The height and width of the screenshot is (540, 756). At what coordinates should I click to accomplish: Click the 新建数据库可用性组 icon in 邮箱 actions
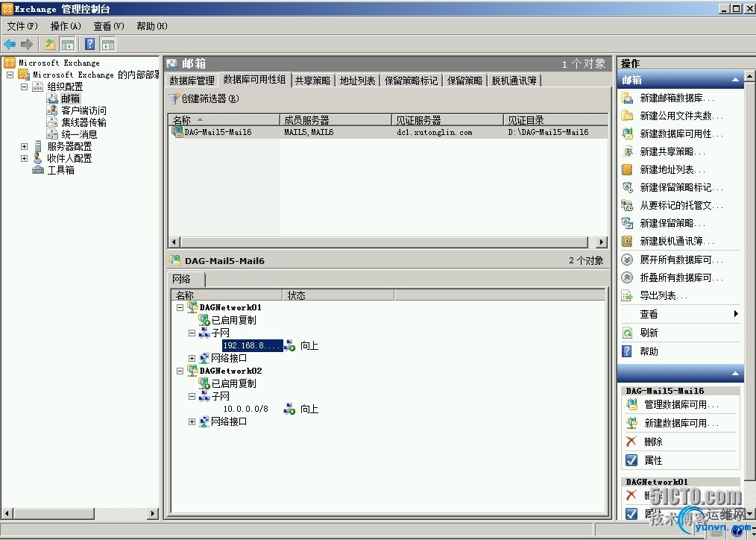coord(627,134)
